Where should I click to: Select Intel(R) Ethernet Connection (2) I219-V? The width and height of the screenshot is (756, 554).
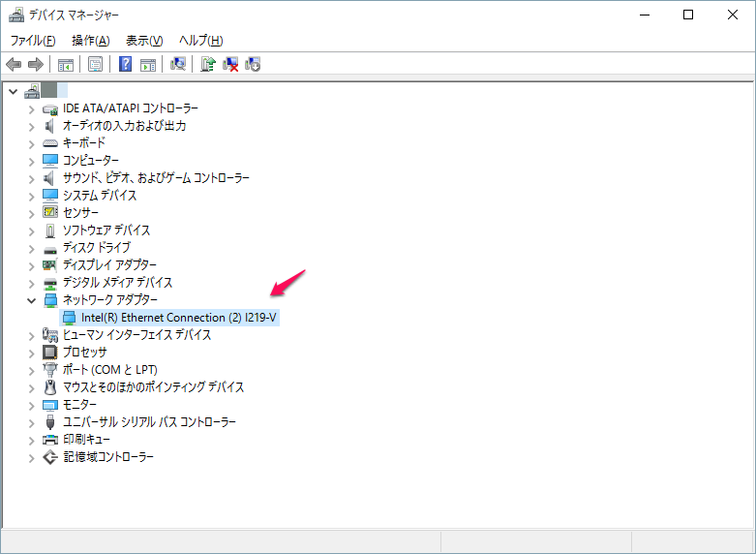click(x=180, y=318)
